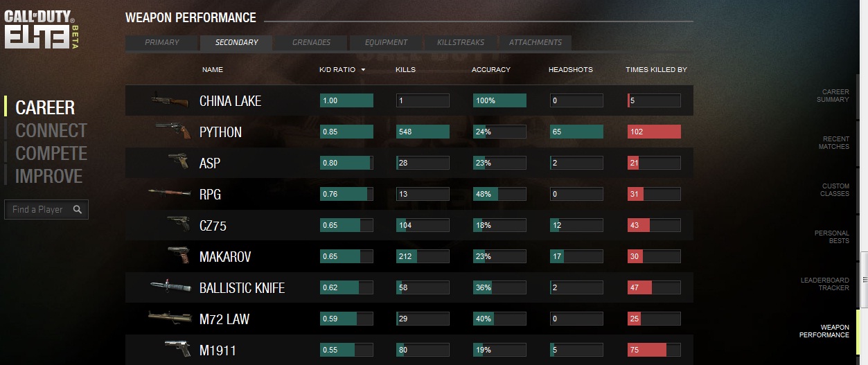Open the Career section
Image resolution: width=868 pixels, height=365 pixels.
[45, 107]
